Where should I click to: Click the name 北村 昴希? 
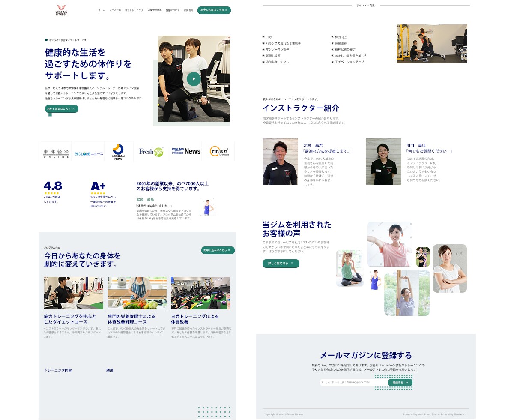[313, 146]
